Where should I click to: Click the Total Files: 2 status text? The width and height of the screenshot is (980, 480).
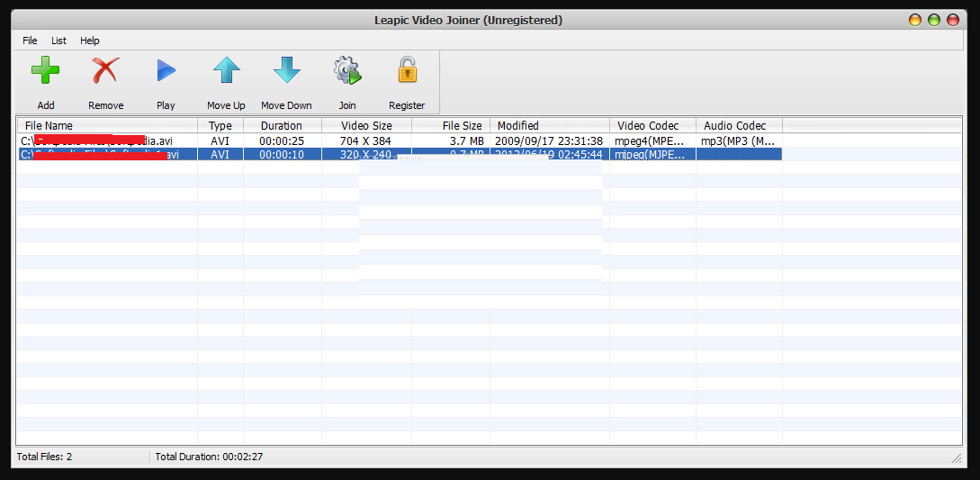pos(44,457)
